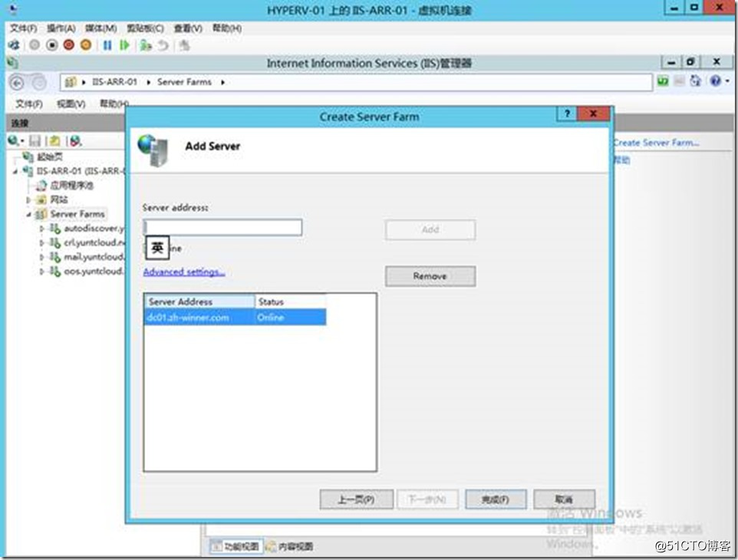Select the mail.yuntcloud farm in the tree
This screenshot has width=738, height=560.
tap(94, 257)
